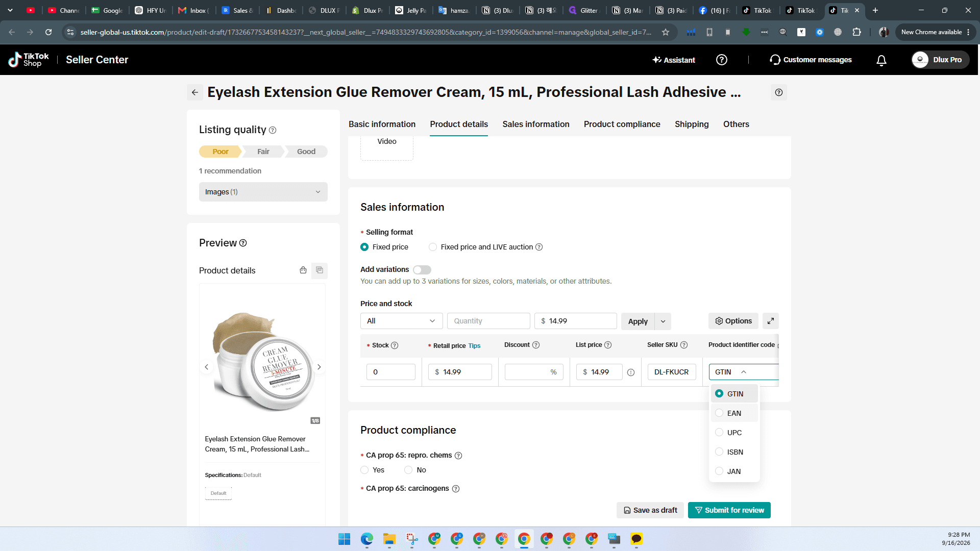Click the Stock quantity input field
980x551 pixels.
391,372
